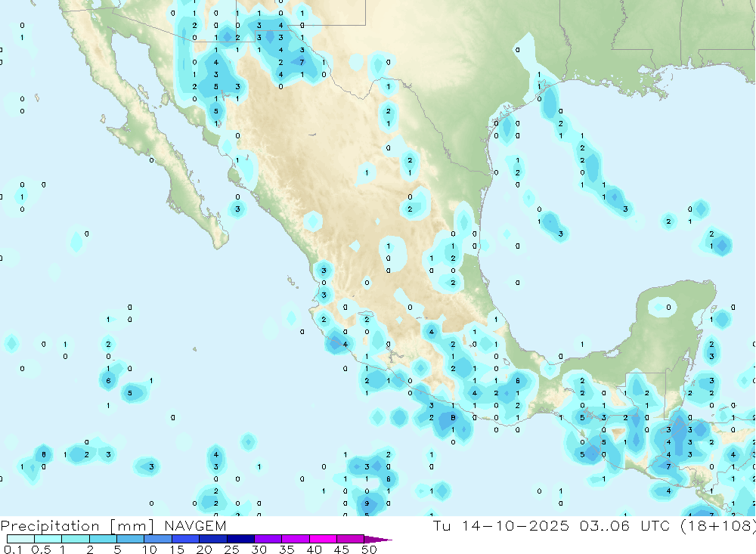Select the 30–35 mm violet legend swatch
Screen dimensions: 756x554
point(268,539)
